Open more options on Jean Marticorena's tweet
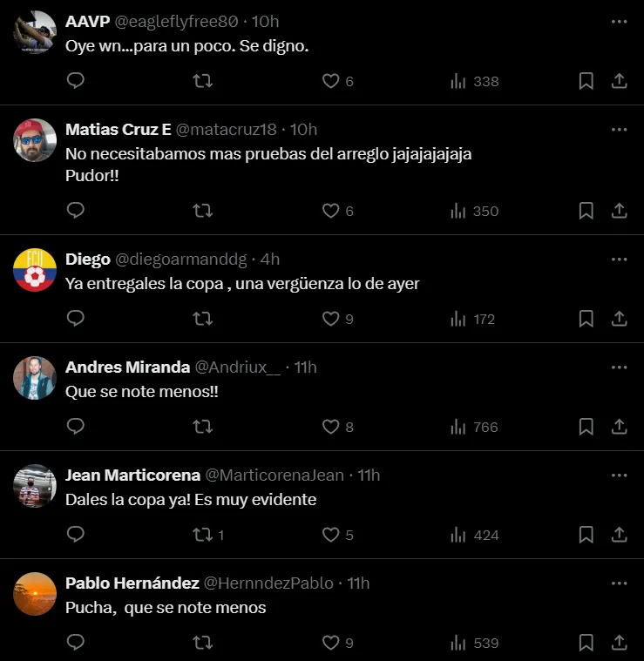 pos(619,476)
